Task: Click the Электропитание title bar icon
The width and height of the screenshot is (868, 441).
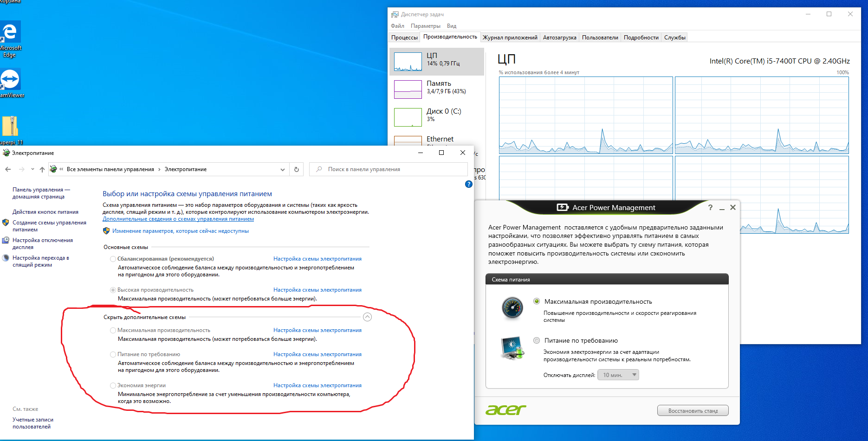Action: 6,153
